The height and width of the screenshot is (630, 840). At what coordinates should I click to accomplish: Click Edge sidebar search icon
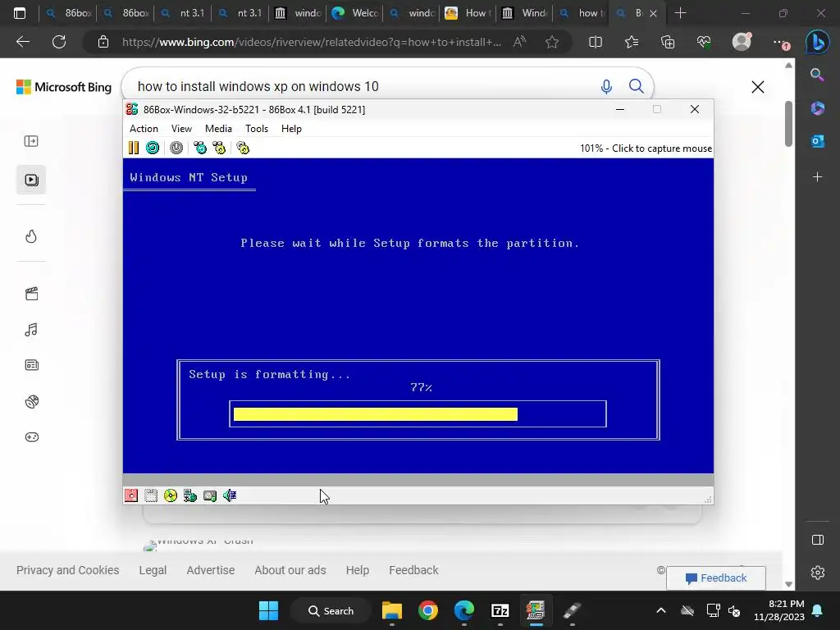tap(817, 75)
